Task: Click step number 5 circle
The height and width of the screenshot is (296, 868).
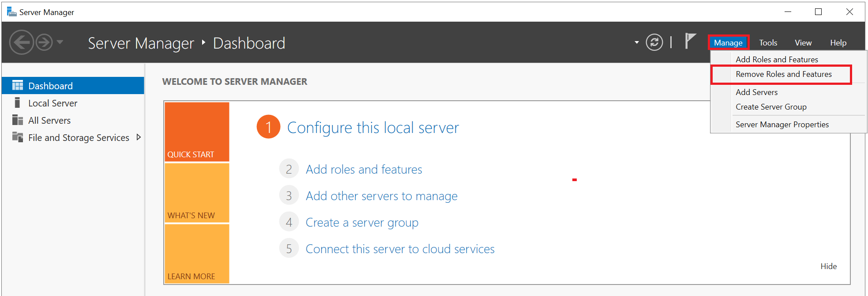Action: point(289,249)
